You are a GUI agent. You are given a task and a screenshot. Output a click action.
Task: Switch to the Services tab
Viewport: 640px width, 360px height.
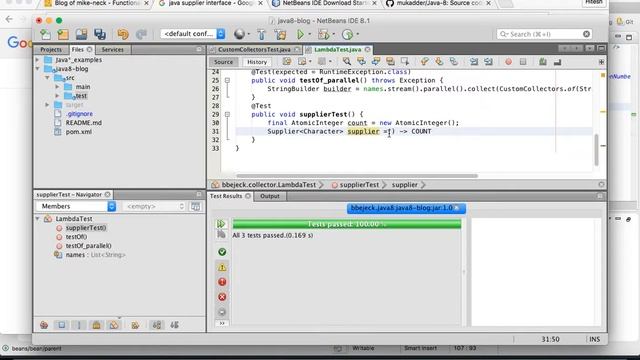(x=112, y=49)
